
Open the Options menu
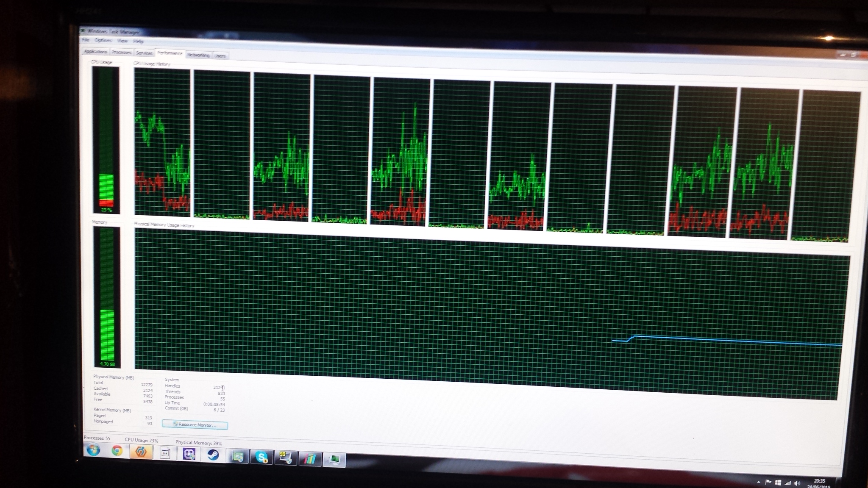click(103, 40)
